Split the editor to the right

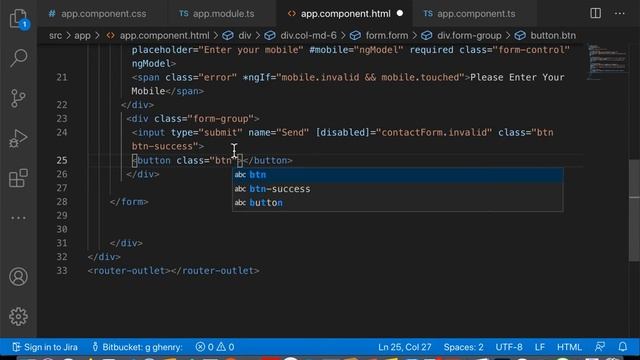coord(596,13)
